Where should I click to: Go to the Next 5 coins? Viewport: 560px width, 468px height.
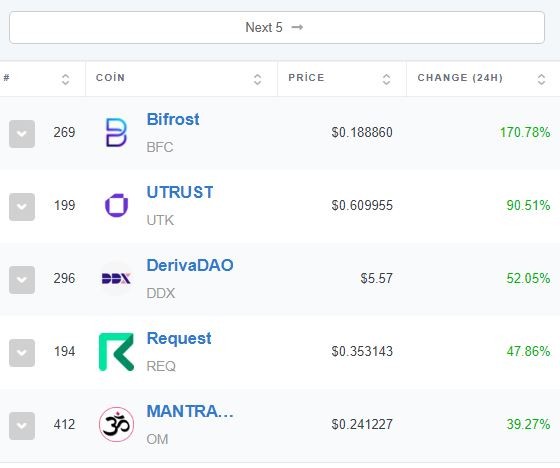pos(277,28)
